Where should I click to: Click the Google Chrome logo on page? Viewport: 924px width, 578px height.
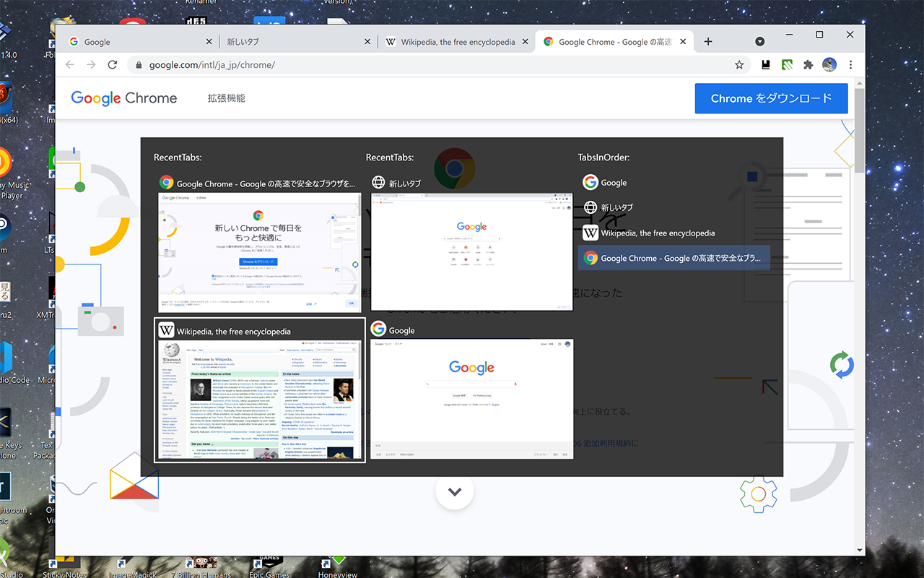coord(124,98)
